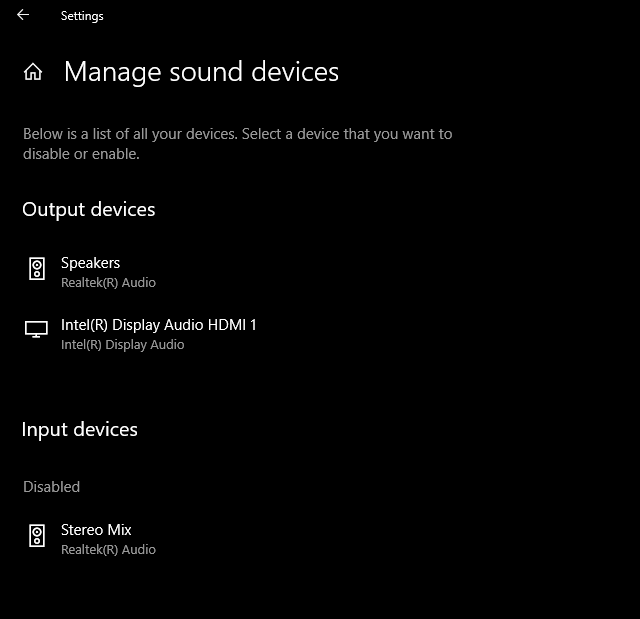The height and width of the screenshot is (619, 640).
Task: Go back with the arrow icon
Action: [23, 15]
